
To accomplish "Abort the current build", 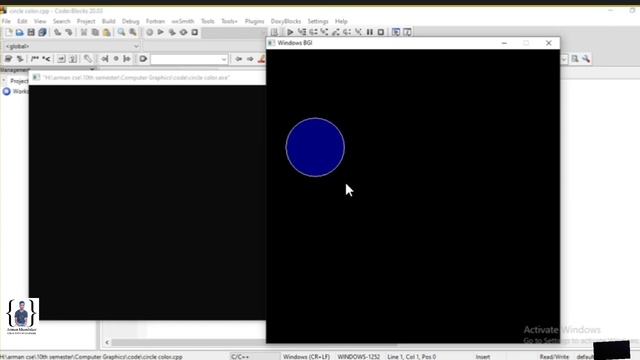I will click(x=195, y=32).
